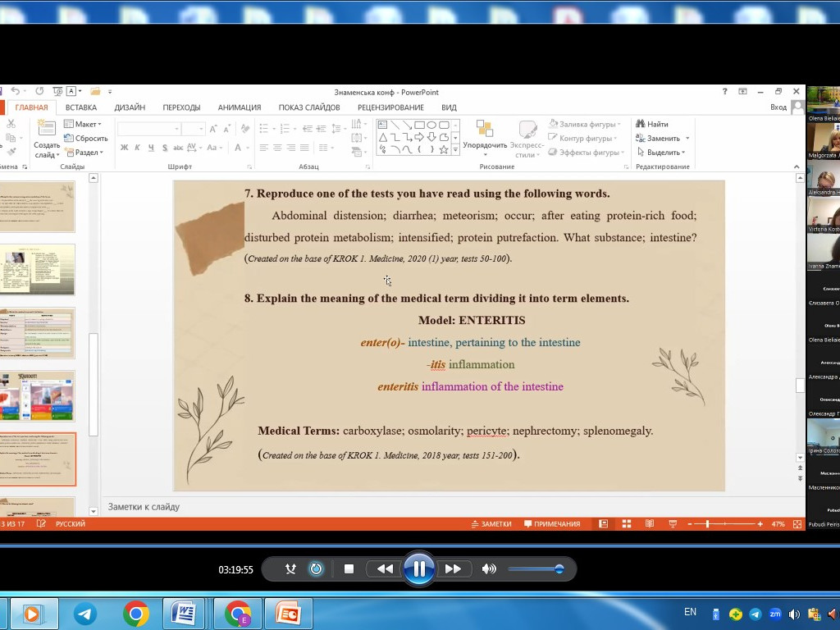This screenshot has height=630, width=840.
Task: Align text left in the Абзац group
Action: [x=263, y=148]
